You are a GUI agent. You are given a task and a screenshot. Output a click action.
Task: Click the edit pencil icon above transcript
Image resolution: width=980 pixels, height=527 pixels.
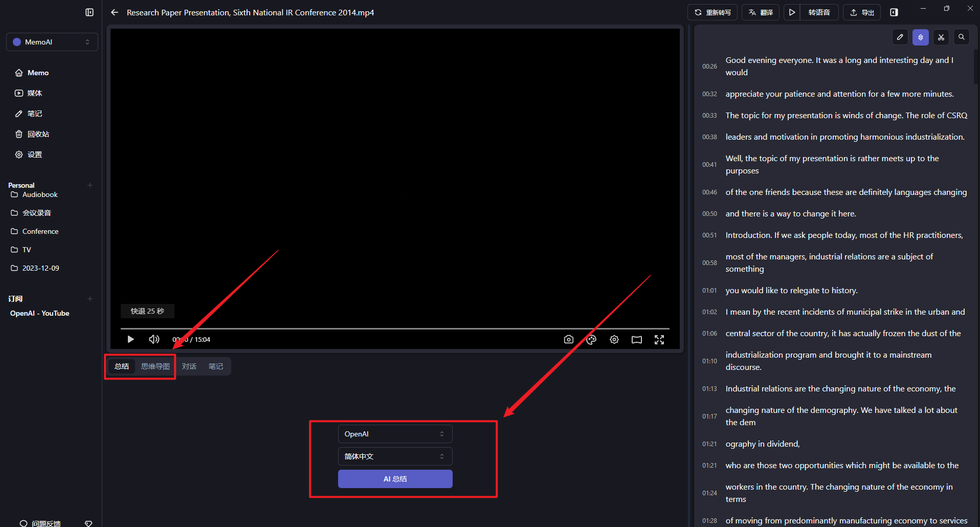(x=900, y=37)
